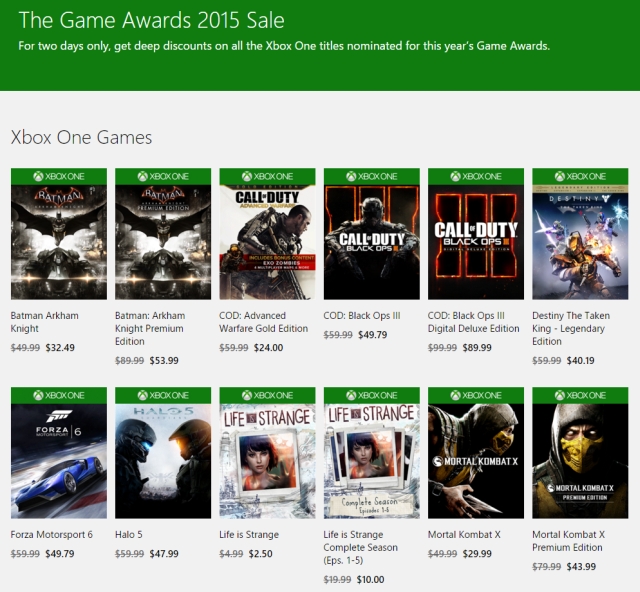640x592 pixels.
Task: Click 'Destiny The Taken King - Legendary Edition' title
Action: (x=571, y=328)
